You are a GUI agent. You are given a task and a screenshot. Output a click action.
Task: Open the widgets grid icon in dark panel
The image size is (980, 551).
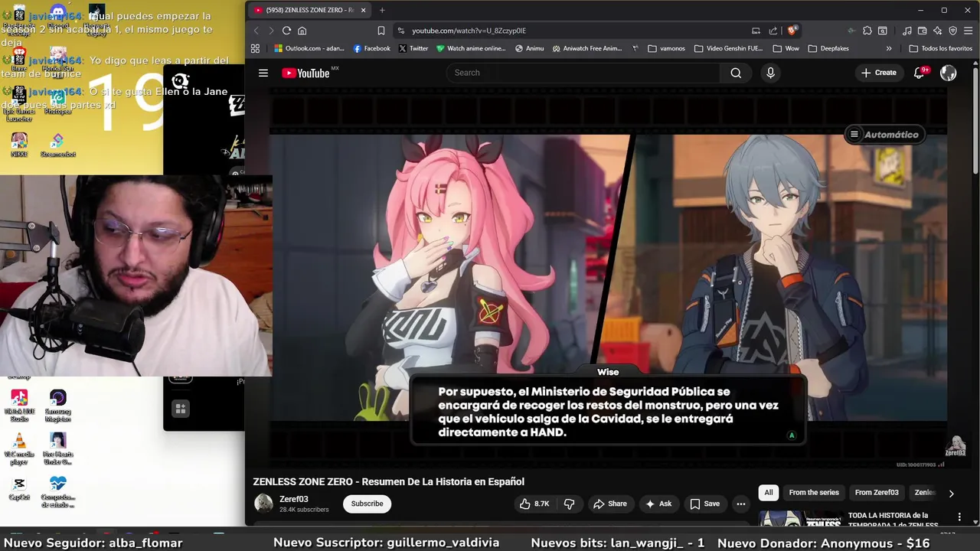tap(181, 409)
